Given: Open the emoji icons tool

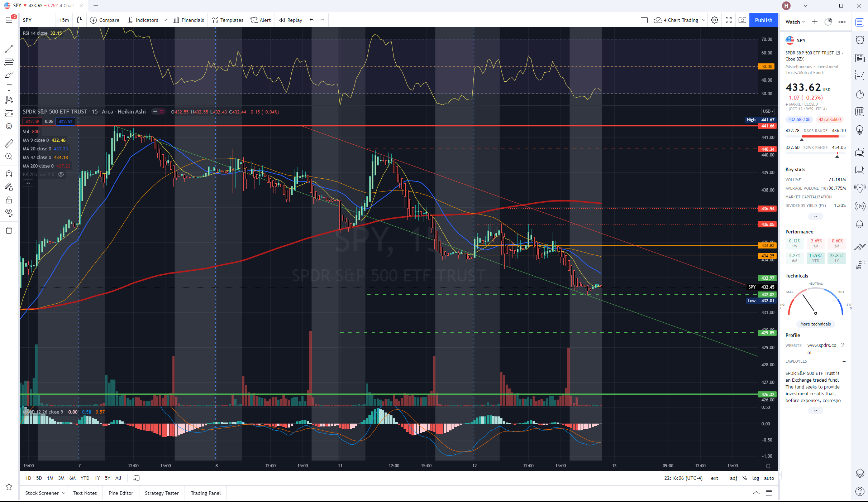Looking at the screenshot, I should [x=9, y=126].
